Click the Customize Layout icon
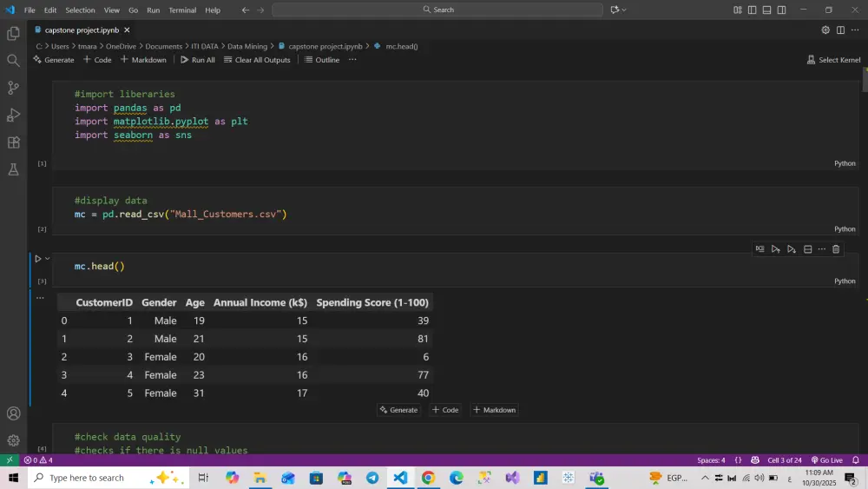The height and width of the screenshot is (489, 868). [x=737, y=10]
